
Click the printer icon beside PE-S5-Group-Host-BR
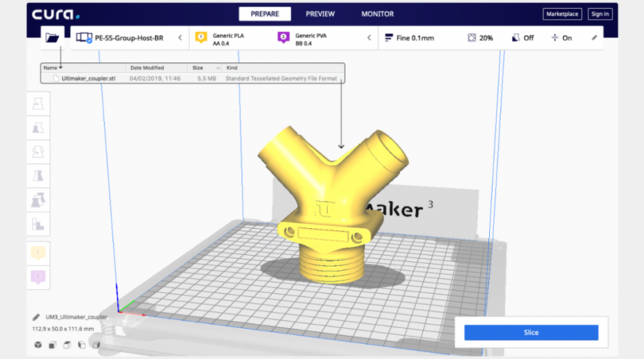(84, 37)
